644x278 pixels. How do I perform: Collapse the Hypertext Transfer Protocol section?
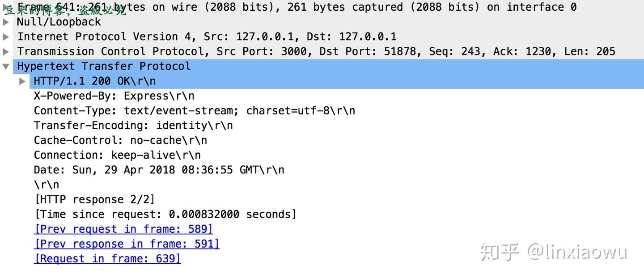coord(6,67)
